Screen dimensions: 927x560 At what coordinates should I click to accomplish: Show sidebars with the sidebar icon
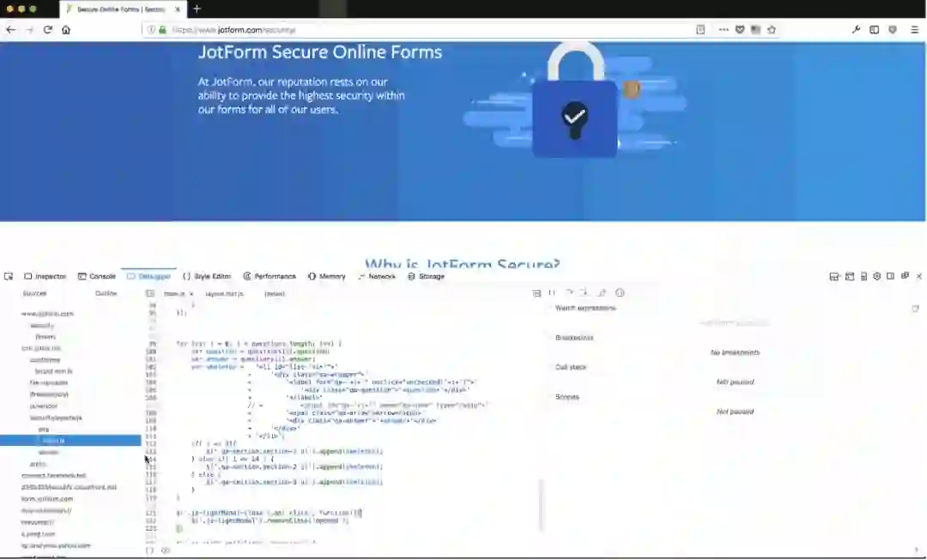click(x=875, y=29)
